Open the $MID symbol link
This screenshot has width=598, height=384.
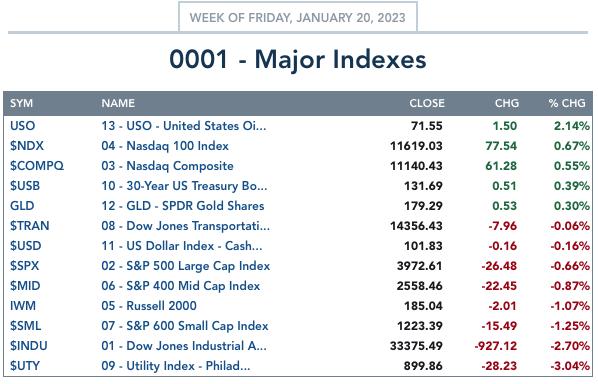(x=25, y=286)
